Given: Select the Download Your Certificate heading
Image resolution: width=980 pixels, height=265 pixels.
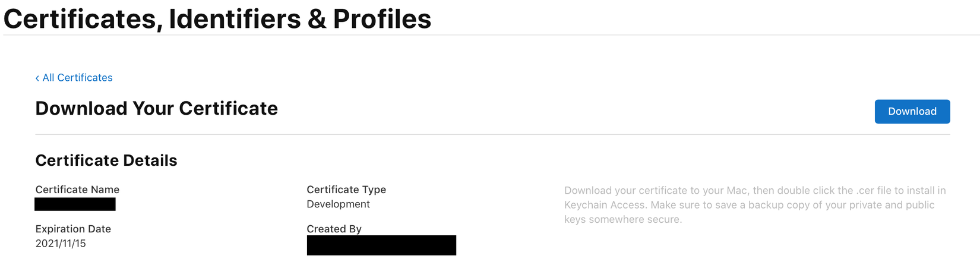Looking at the screenshot, I should tap(156, 109).
